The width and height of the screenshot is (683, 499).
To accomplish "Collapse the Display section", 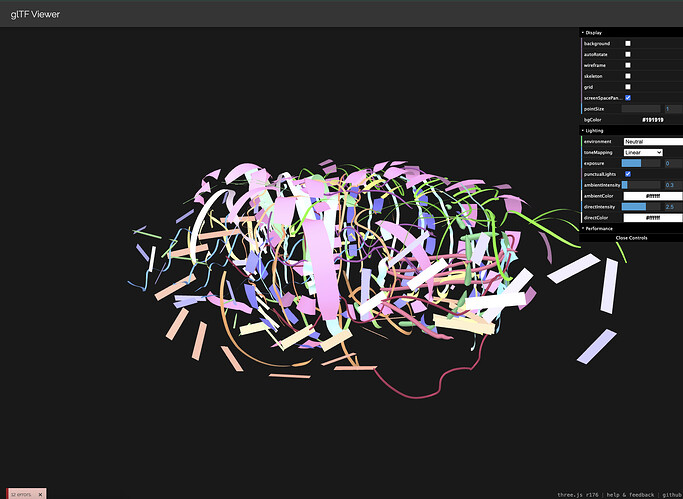I will pos(631,33).
